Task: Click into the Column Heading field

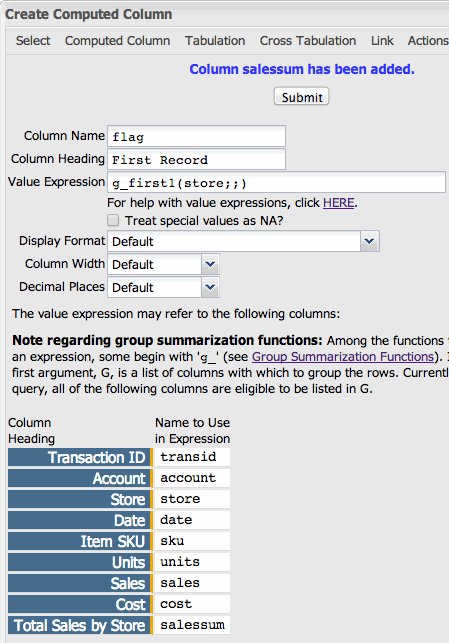Action: pyautogui.click(x=196, y=159)
